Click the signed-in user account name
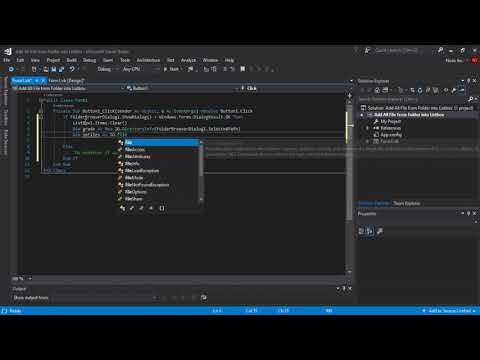 454,60
